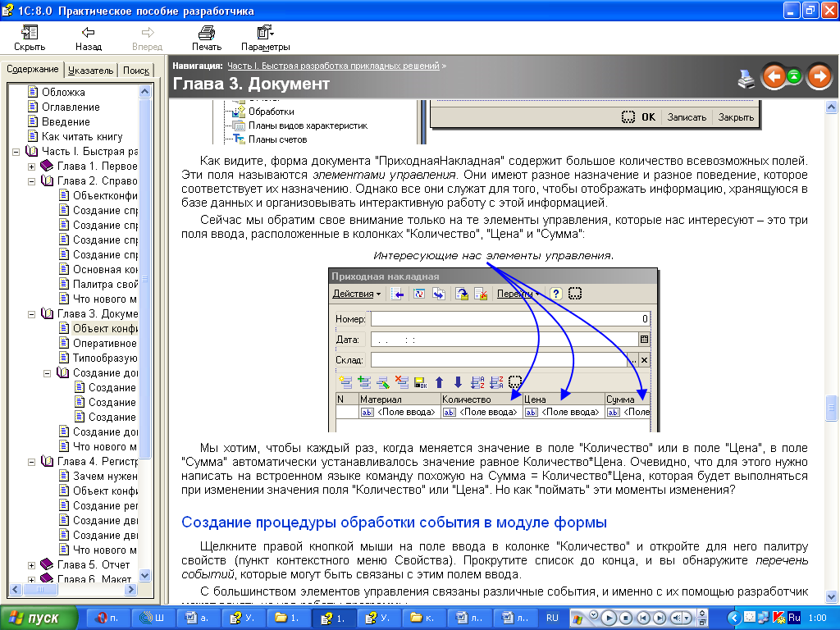Expand the Глава 5. Отчет tree node
840x630 pixels.
click(32, 565)
